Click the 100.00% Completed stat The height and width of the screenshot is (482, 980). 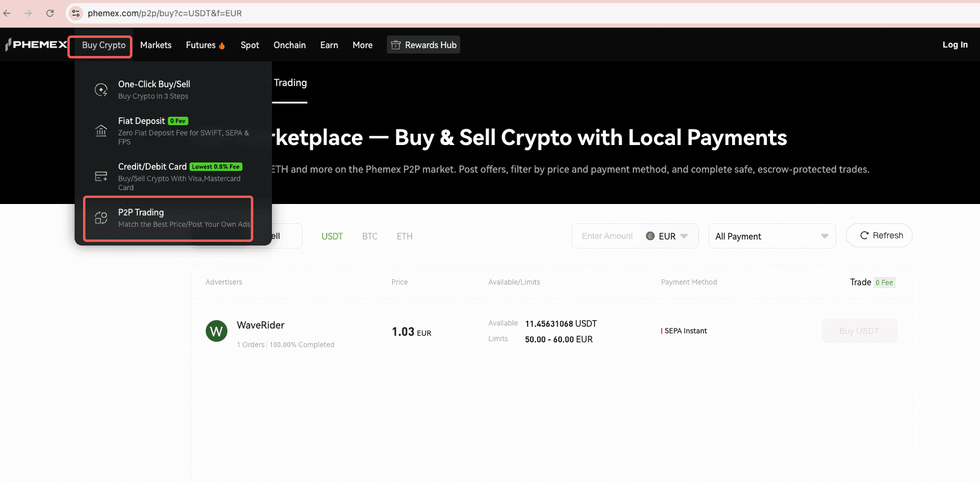click(302, 345)
